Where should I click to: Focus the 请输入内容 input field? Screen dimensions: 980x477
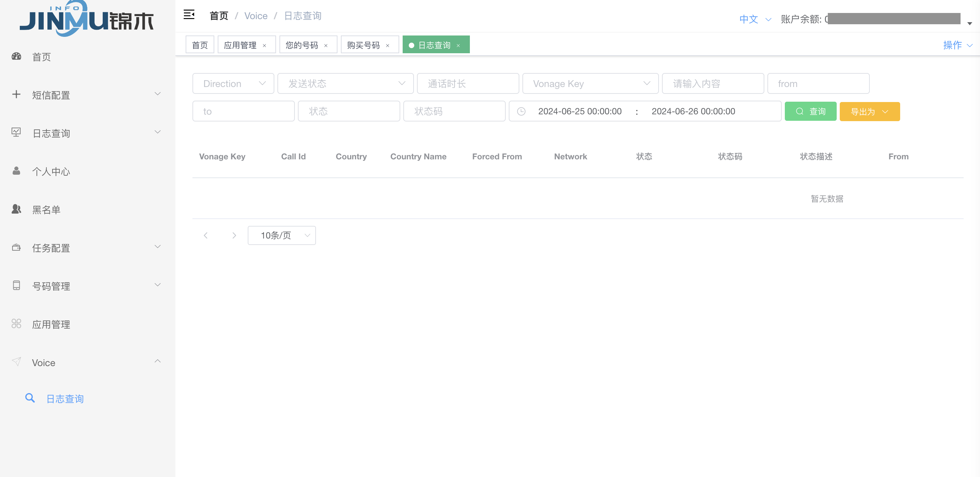point(713,84)
